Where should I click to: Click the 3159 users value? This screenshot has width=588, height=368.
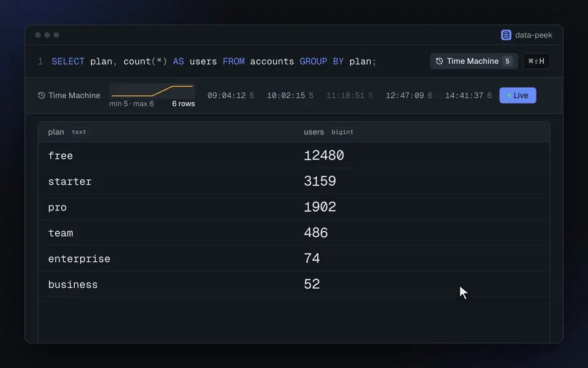click(x=320, y=182)
